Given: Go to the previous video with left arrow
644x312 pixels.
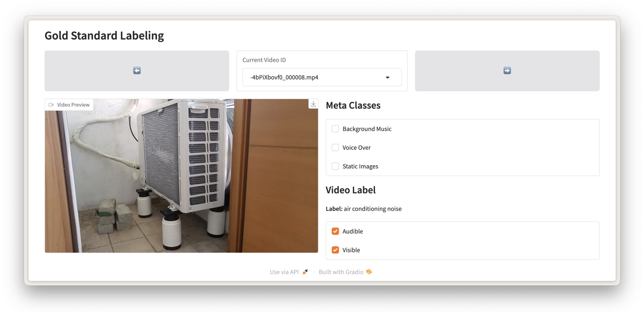Looking at the screenshot, I should [x=137, y=71].
